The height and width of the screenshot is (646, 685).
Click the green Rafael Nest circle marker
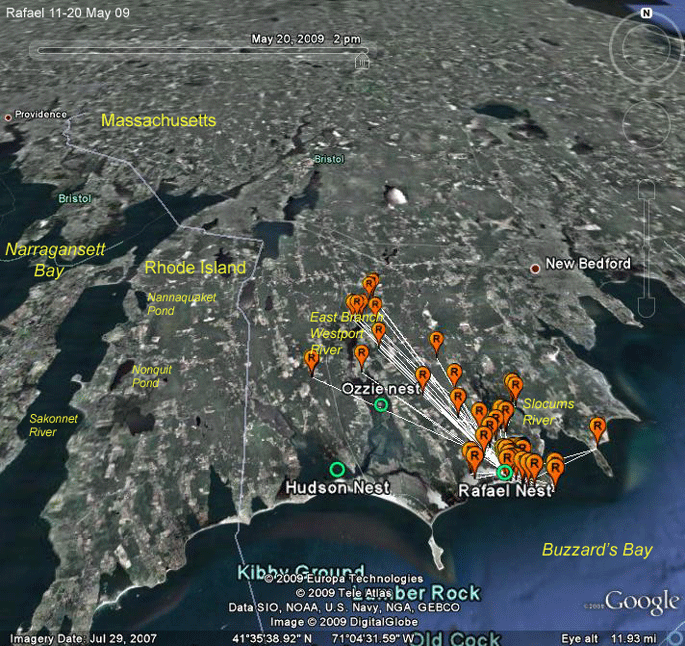tap(505, 472)
